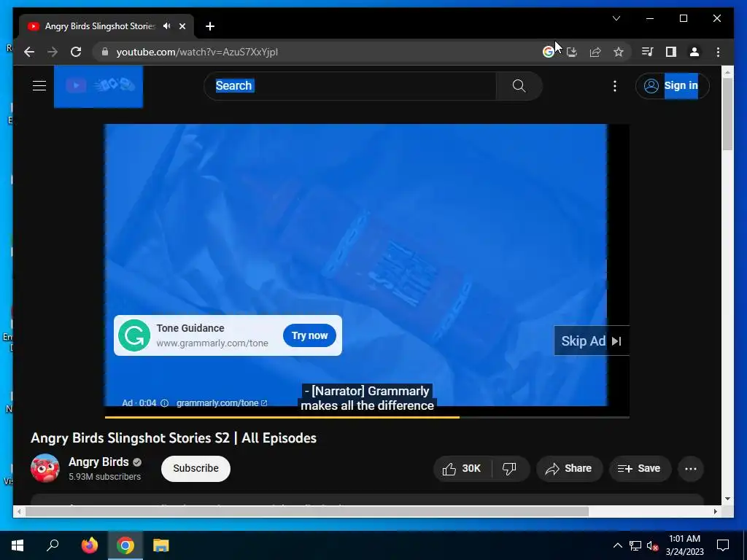Click the magnifier search button

[x=519, y=86]
